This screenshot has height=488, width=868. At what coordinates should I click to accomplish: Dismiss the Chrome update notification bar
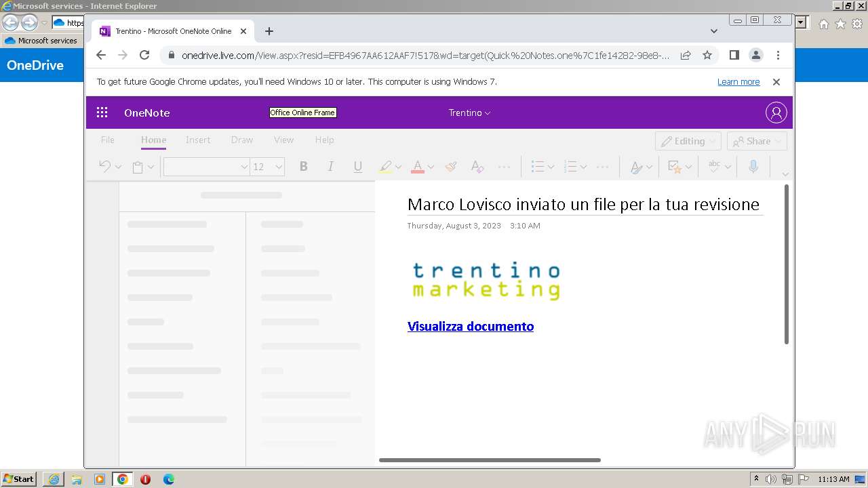(776, 81)
